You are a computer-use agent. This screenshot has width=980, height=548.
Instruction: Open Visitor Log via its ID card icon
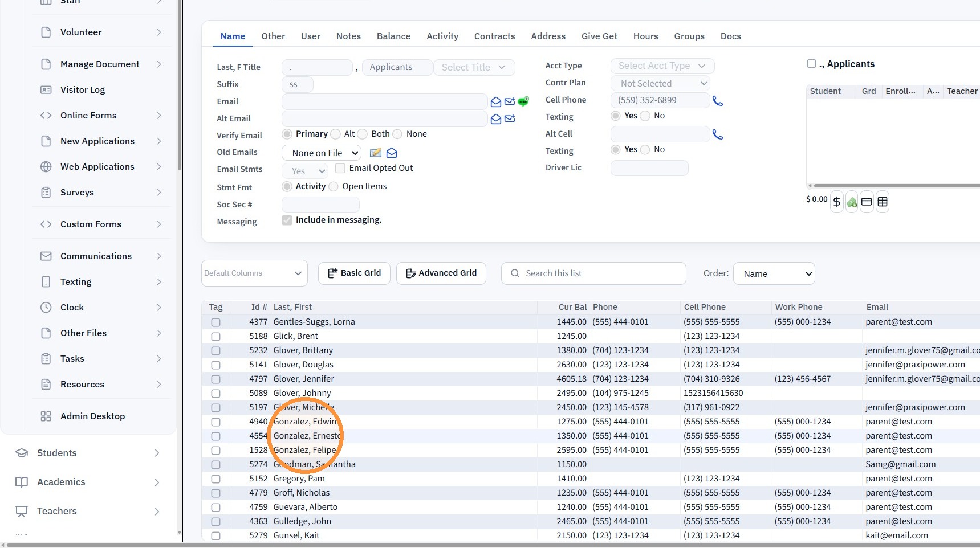click(46, 89)
